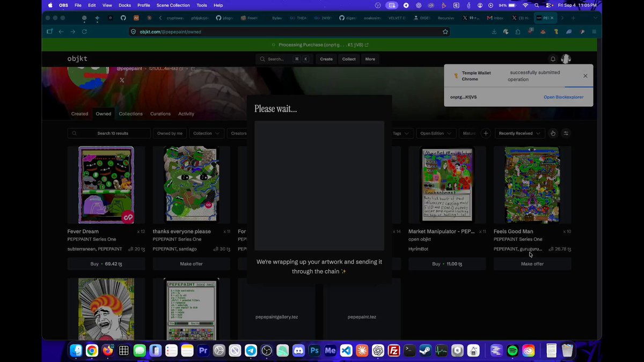The height and width of the screenshot is (362, 644).
Task: Bookmark this page with the star icon
Action: tap(445, 32)
